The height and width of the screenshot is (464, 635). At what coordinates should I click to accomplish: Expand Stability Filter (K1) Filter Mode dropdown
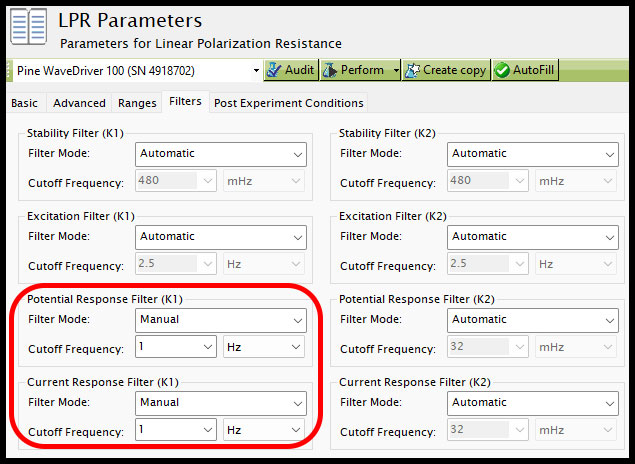(221, 154)
